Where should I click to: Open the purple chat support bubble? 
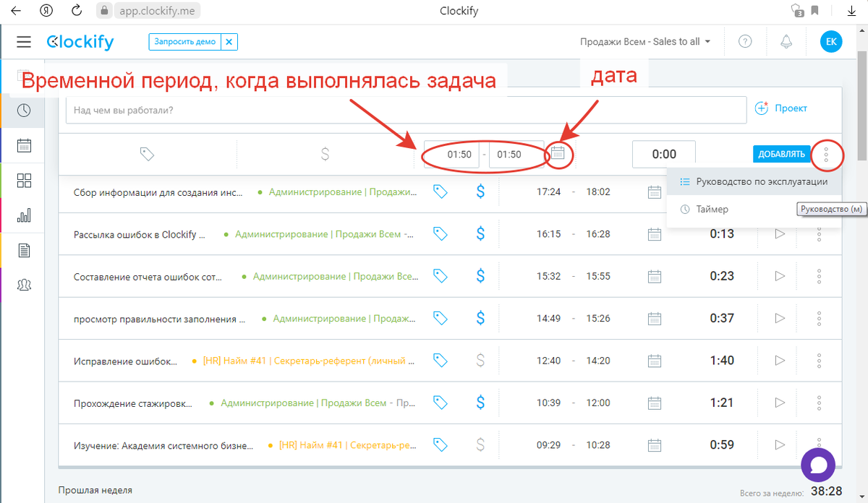point(819,465)
